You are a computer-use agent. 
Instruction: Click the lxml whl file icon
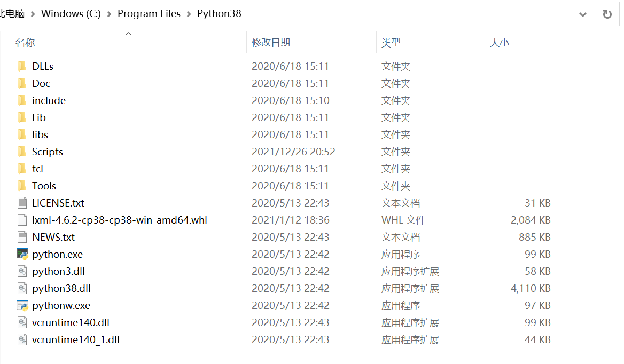[22, 220]
